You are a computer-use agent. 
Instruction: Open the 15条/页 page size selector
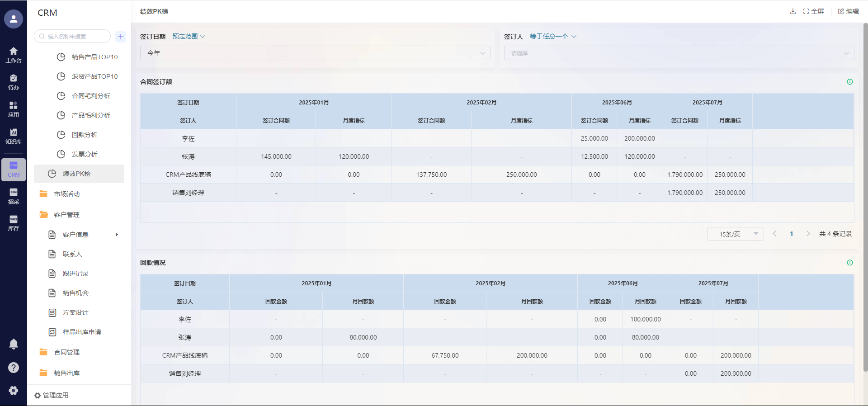point(735,234)
